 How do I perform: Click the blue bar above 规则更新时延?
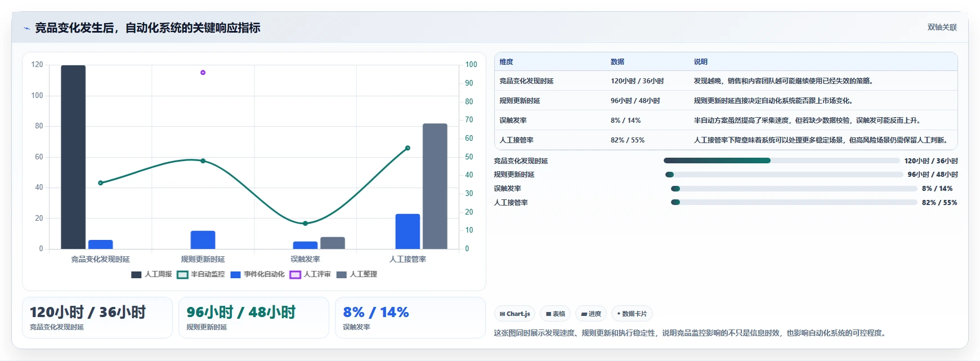coord(203,240)
